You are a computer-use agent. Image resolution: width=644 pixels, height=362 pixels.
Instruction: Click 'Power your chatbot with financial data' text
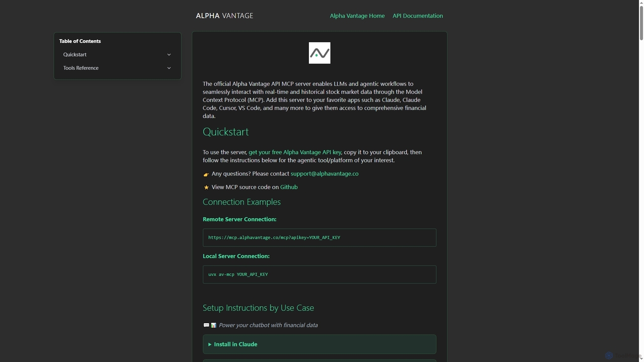(268, 325)
